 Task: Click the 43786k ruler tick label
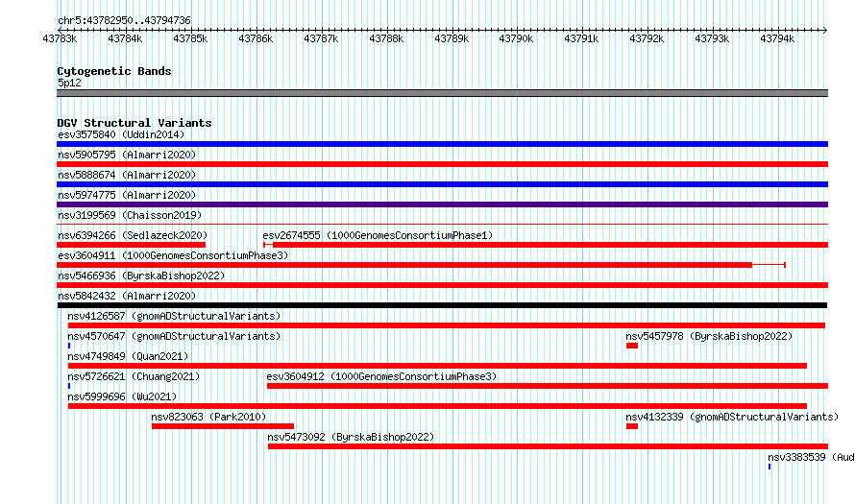pos(256,39)
